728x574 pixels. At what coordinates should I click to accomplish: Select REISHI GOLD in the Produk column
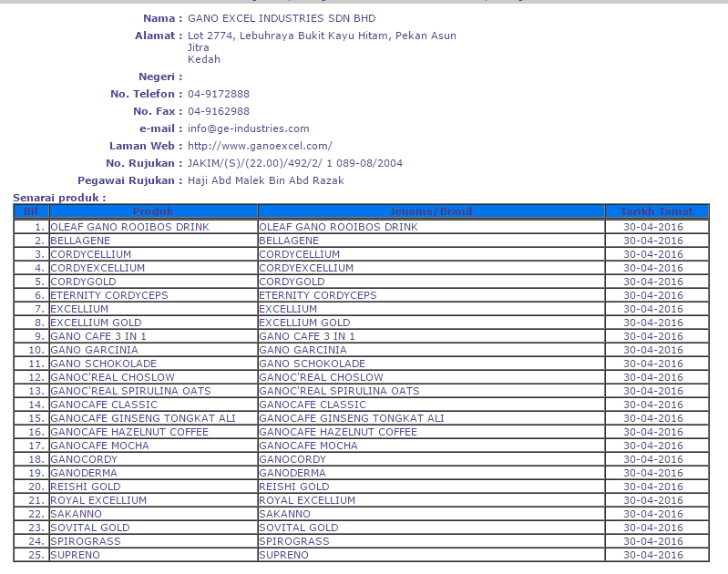click(85, 487)
